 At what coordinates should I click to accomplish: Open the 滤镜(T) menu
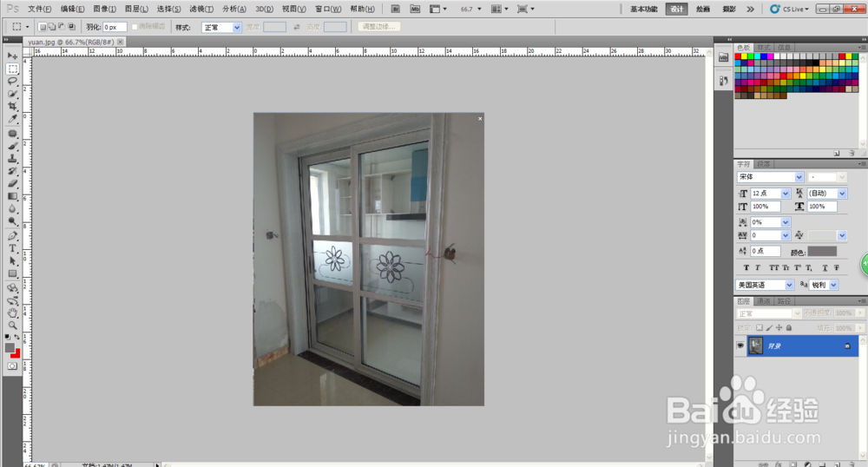(201, 9)
